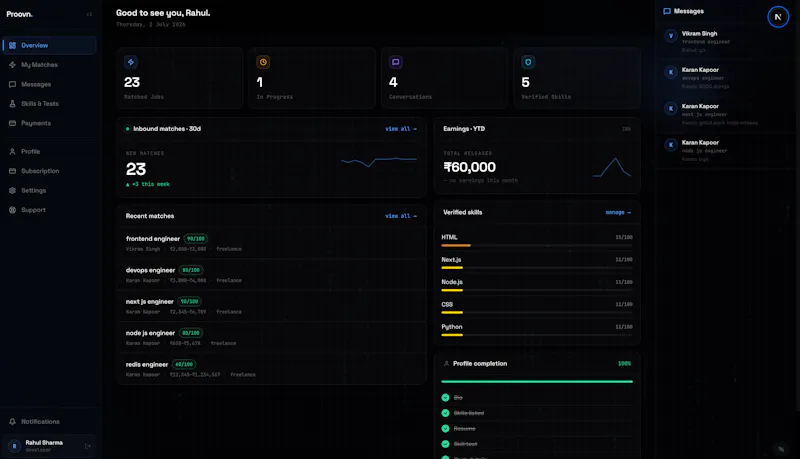
Task: Go to My Matches page
Action: [49, 65]
